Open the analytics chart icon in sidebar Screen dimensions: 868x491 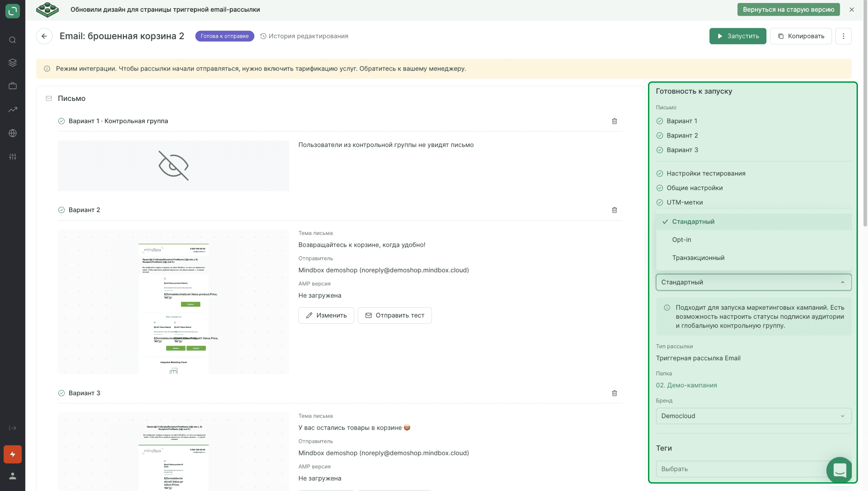(12, 110)
